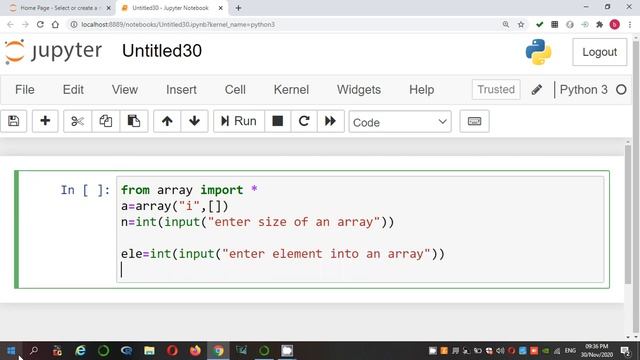Screen dimensions: 640x360
Task: Move selected cell up arrow
Action: pos(167,121)
